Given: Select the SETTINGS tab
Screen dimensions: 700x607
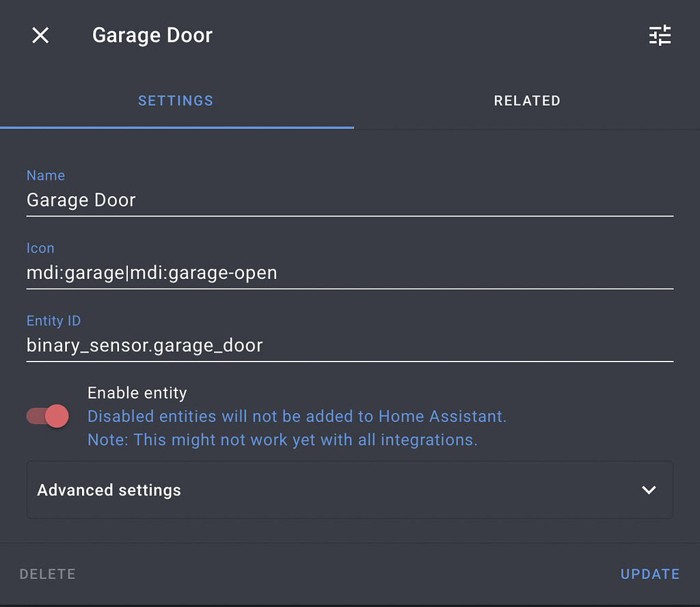Looking at the screenshot, I should click(175, 100).
